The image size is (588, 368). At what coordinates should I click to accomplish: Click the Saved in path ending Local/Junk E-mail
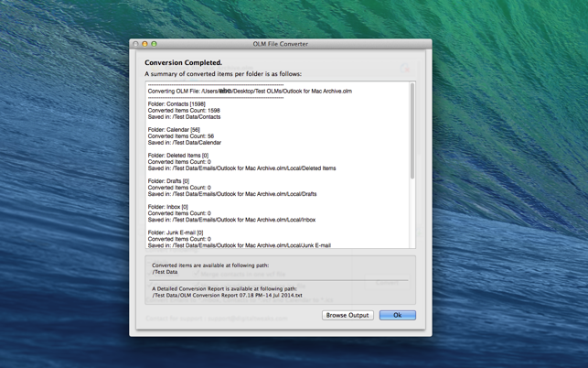[x=240, y=245]
